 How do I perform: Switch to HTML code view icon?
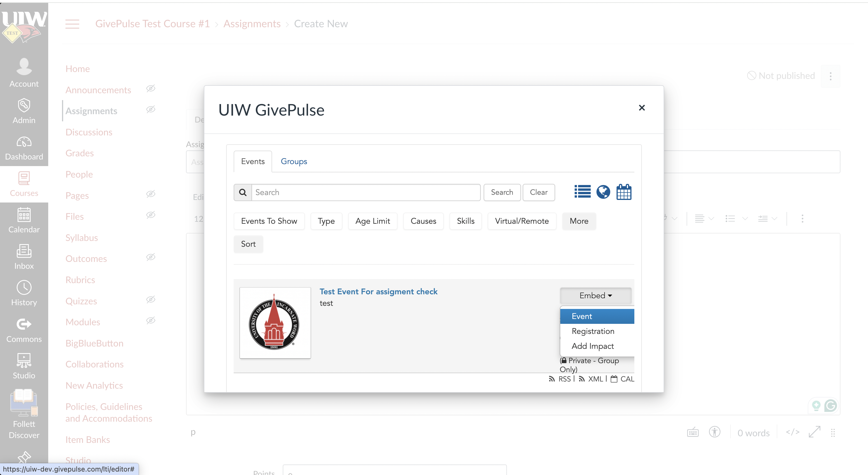point(793,432)
